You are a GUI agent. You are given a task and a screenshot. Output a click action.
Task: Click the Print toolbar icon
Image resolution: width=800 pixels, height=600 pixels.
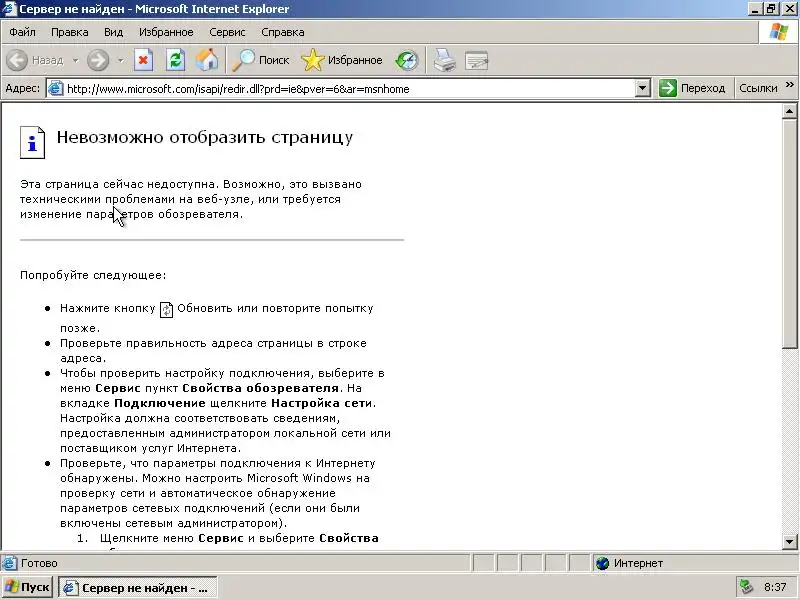click(x=444, y=60)
